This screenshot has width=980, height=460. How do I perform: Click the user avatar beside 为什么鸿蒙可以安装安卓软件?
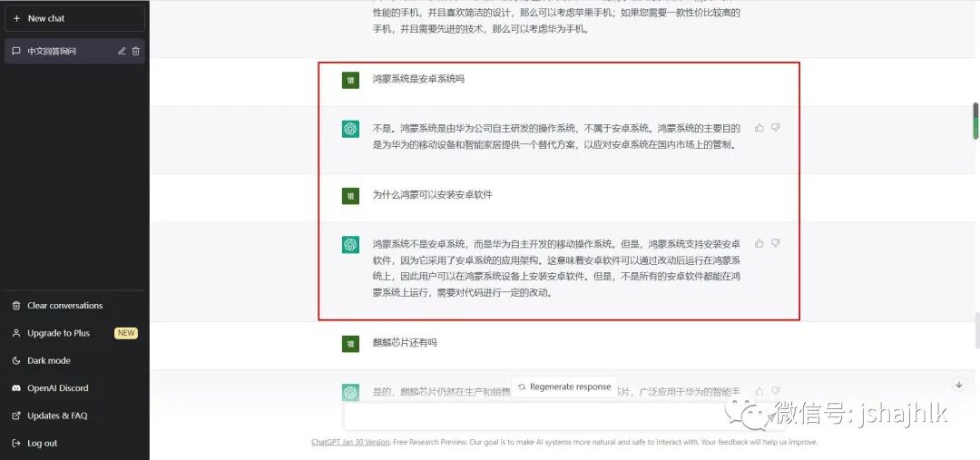(x=350, y=196)
